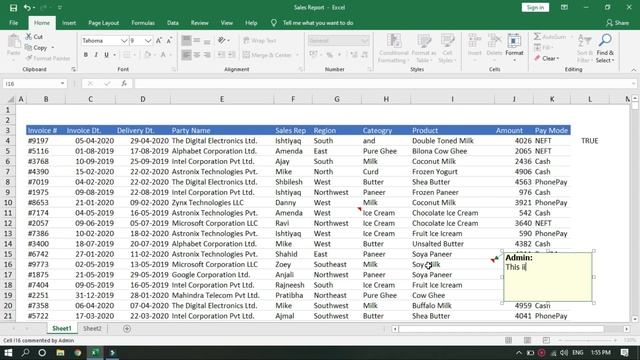Click the Sign in button
This screenshot has width=640, height=360.
point(535,7)
